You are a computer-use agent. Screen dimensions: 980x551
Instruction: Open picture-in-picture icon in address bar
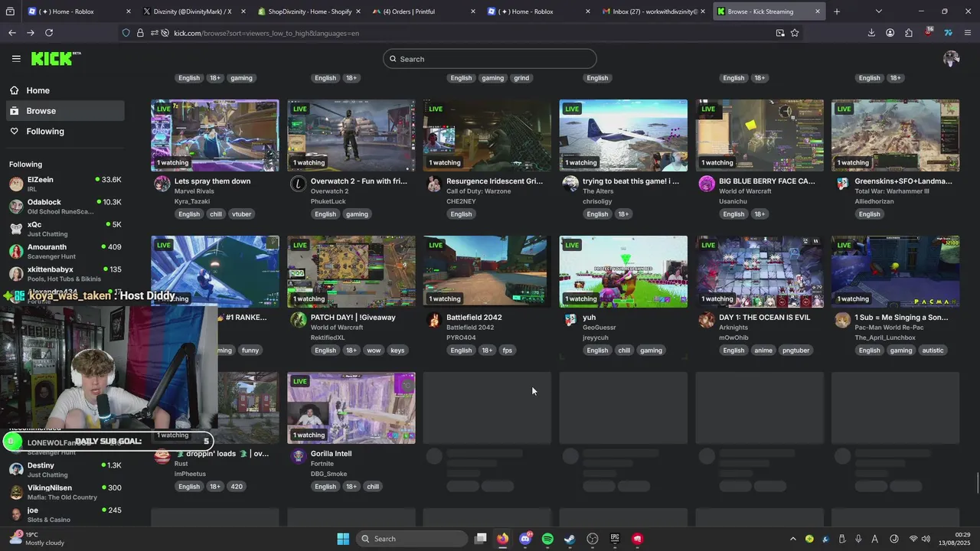coord(780,33)
